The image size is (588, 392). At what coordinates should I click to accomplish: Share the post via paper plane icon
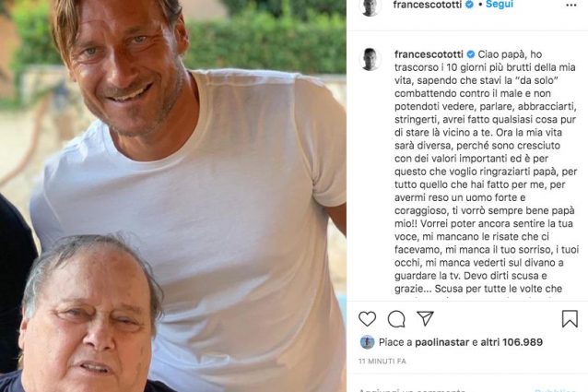[425, 318]
